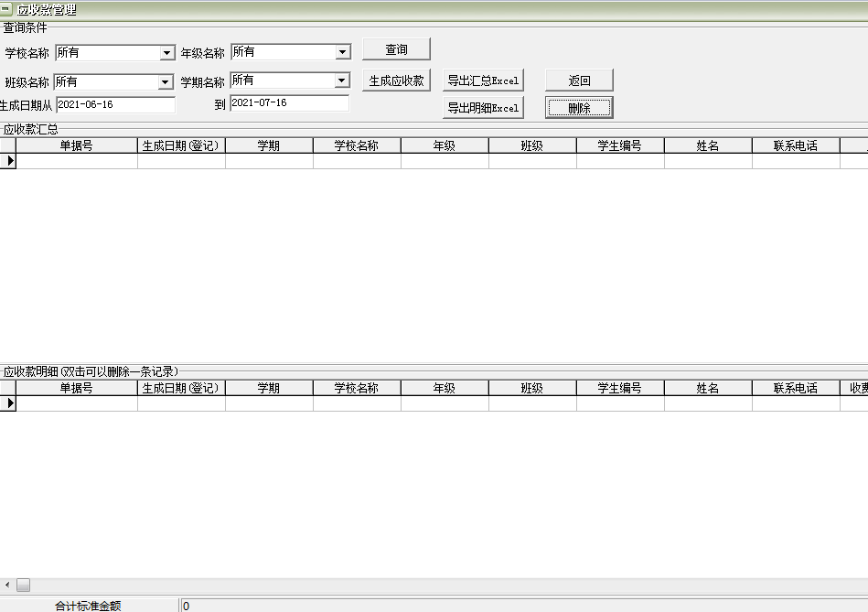Click the 年级名称 combo box text 所有

pyautogui.click(x=243, y=51)
